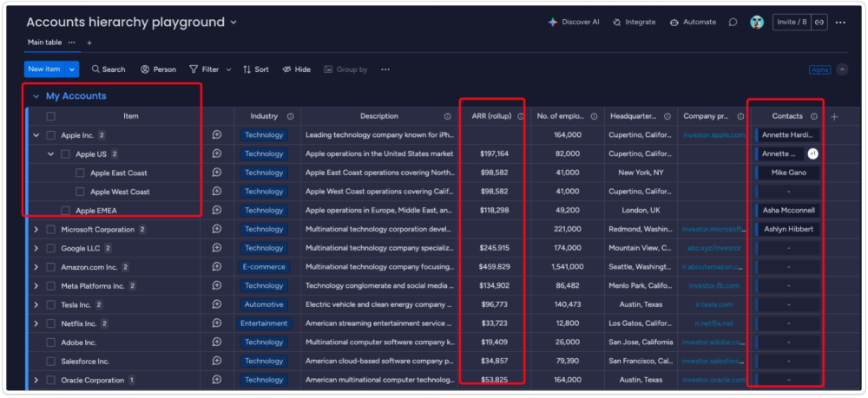Screen dimensions: 868x398
Task: Click the Integrate plug icon
Action: coord(616,23)
